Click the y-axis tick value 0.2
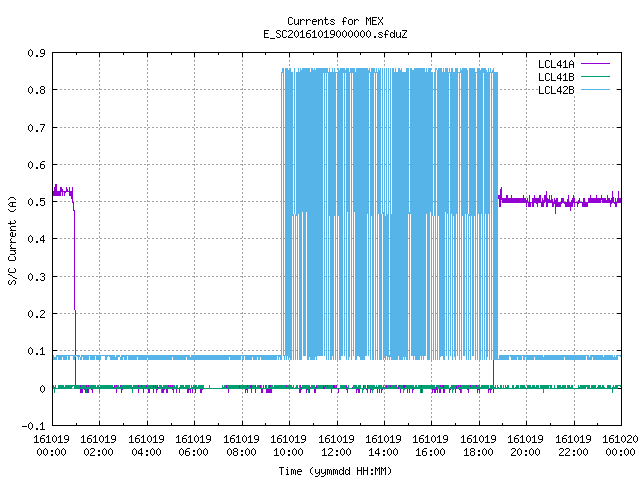640x480 pixels. pos(36,314)
